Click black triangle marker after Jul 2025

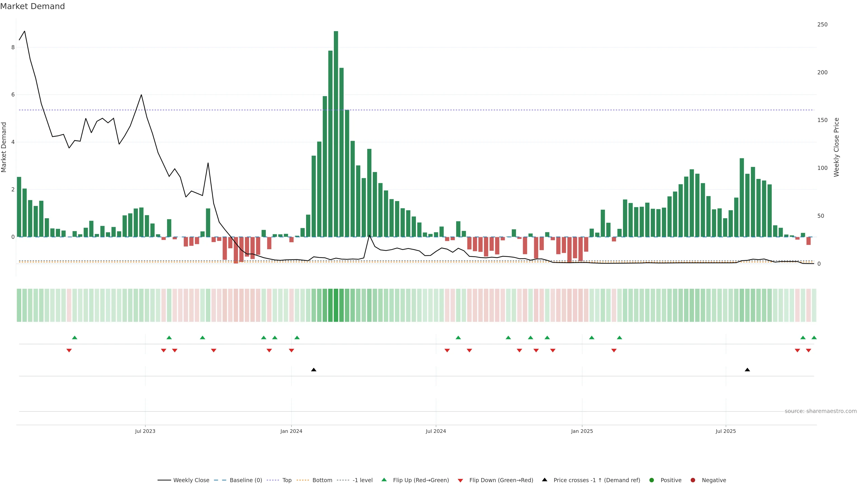747,370
